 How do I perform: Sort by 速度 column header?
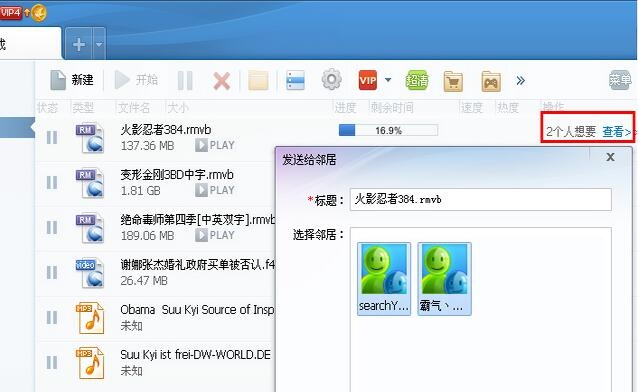(x=471, y=108)
